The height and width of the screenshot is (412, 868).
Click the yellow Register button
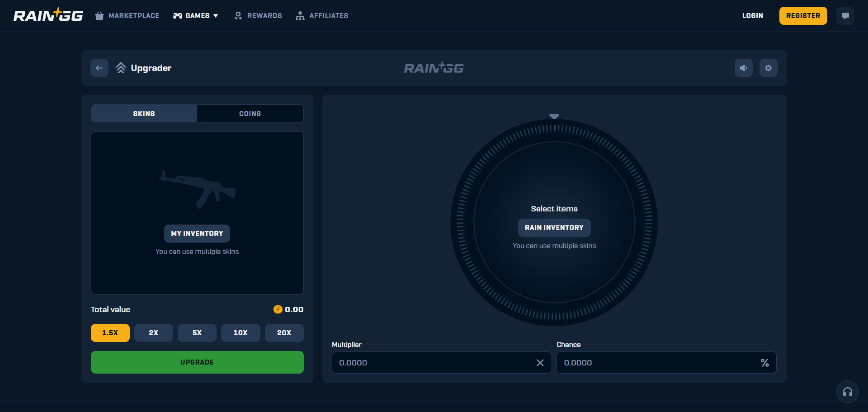[x=803, y=16]
